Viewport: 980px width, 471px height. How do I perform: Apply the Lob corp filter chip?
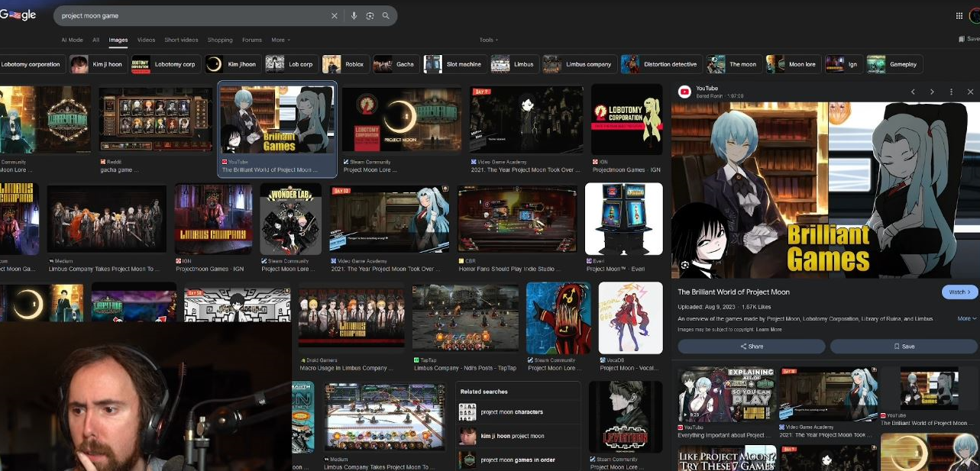[x=291, y=64]
